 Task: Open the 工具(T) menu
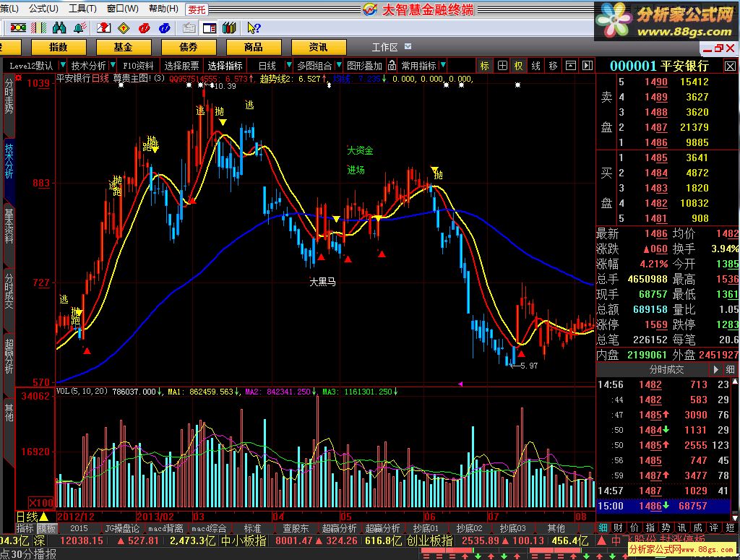pos(82,9)
